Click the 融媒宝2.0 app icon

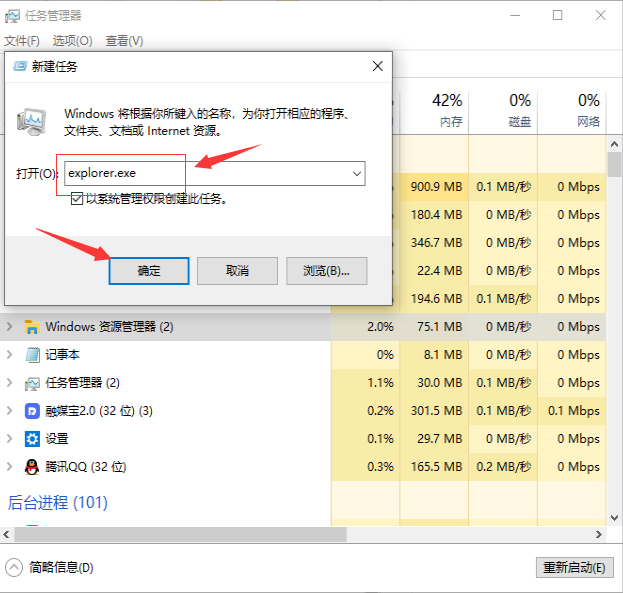[x=32, y=411]
